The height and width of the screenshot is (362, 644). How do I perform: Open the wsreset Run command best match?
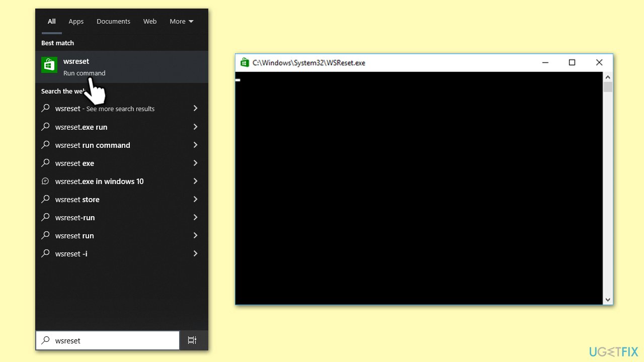pos(122,67)
